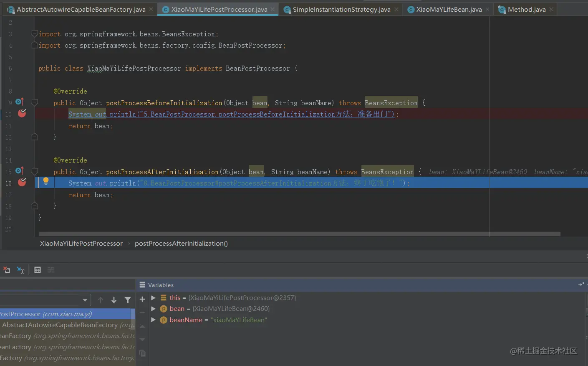Select the beanName = "xiaoMaYLifeBean" variable row
Viewport: 588px width, 366px height.
[367, 320]
